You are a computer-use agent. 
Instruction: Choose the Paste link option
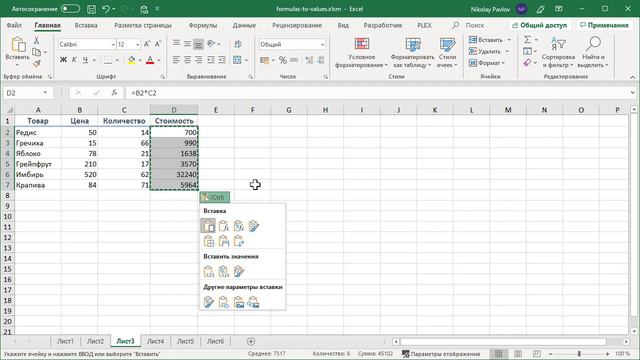(224, 302)
